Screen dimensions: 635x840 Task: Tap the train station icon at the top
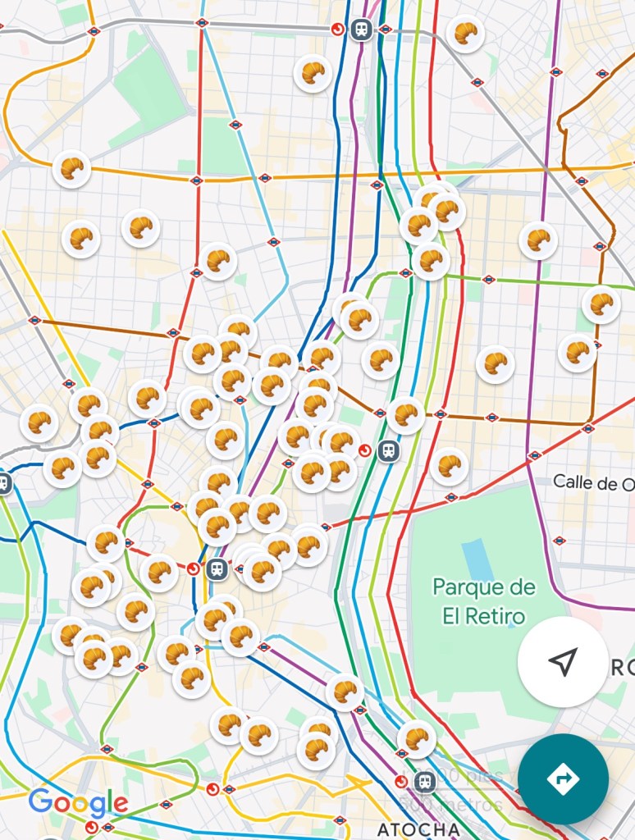pyautogui.click(x=360, y=30)
